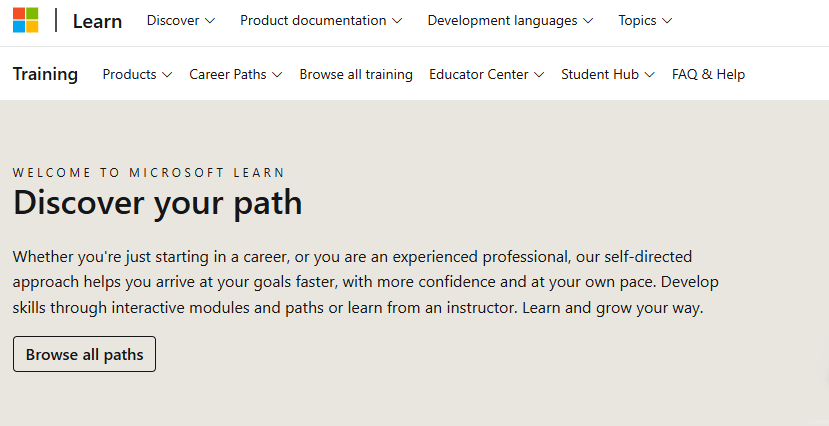The width and height of the screenshot is (829, 426).
Task: Open the Development languages dropdown
Action: coord(510,21)
